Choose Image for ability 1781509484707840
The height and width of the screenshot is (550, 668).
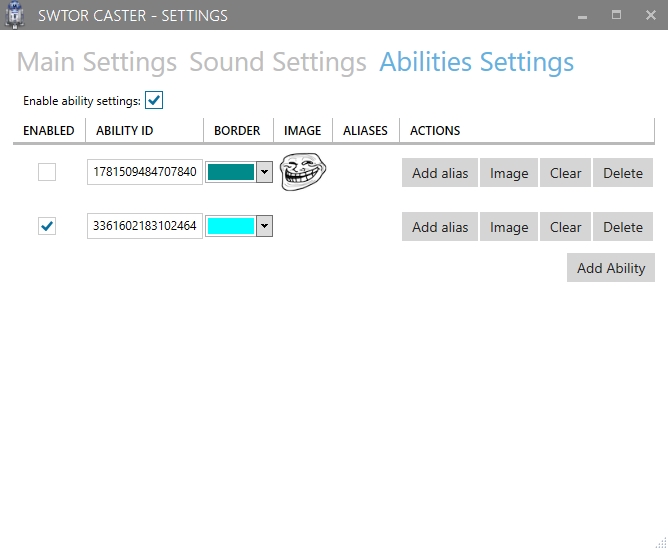[509, 173]
